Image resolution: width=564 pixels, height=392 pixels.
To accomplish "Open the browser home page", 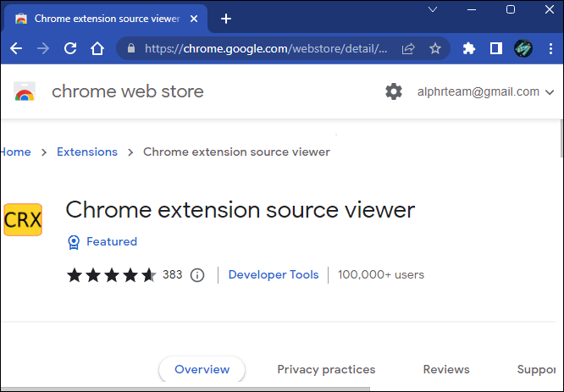I will [97, 48].
